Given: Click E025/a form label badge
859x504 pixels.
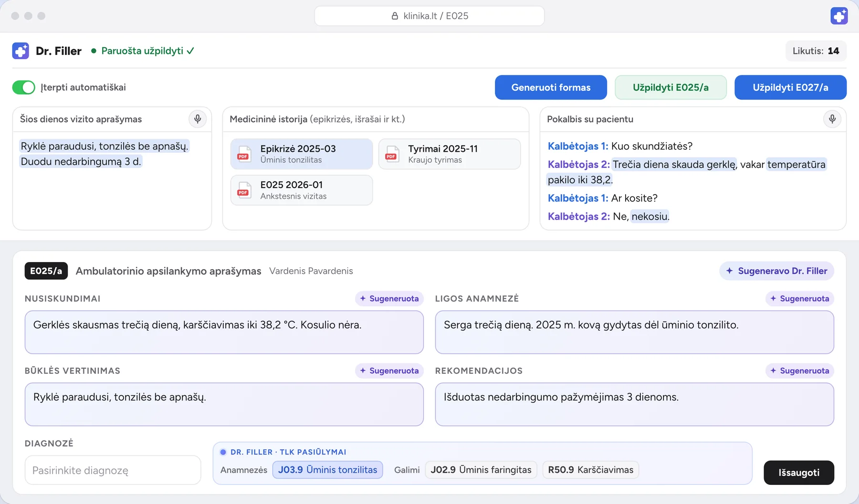Looking at the screenshot, I should (46, 271).
